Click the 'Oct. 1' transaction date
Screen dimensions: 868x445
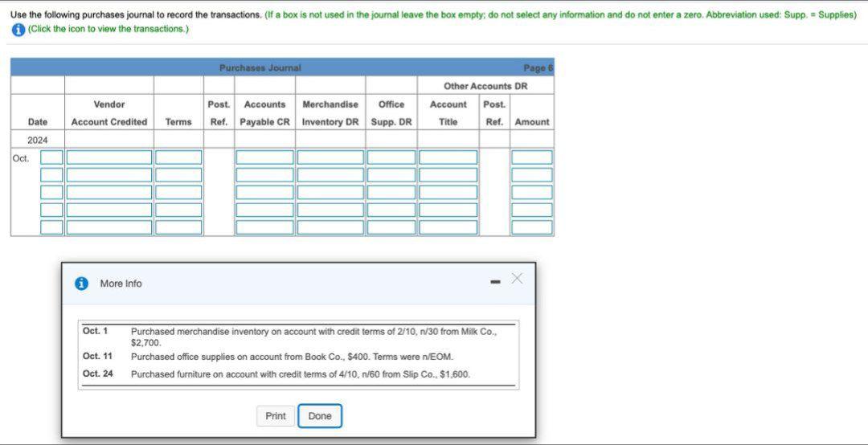pos(95,331)
